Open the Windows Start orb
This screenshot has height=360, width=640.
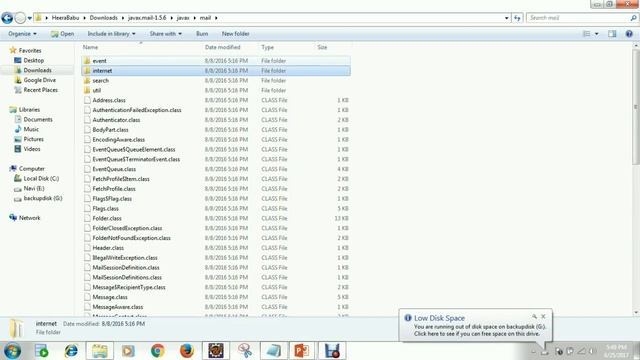click(x=12, y=351)
